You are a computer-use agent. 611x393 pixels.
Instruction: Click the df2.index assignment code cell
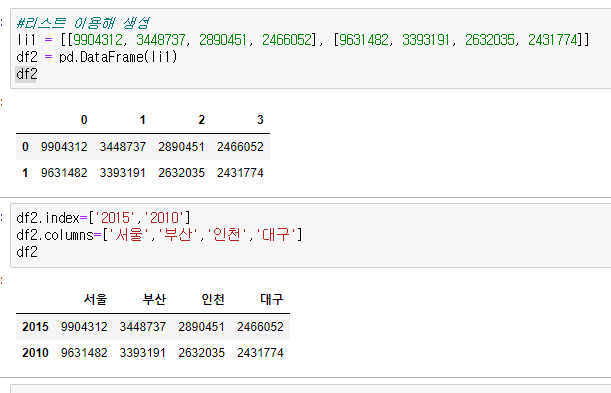[311, 235]
